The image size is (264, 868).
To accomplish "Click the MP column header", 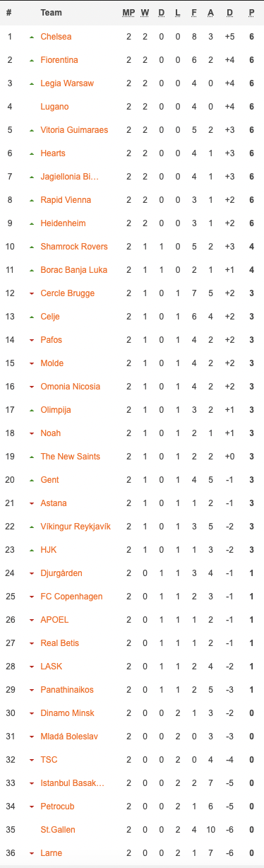I will click(128, 13).
